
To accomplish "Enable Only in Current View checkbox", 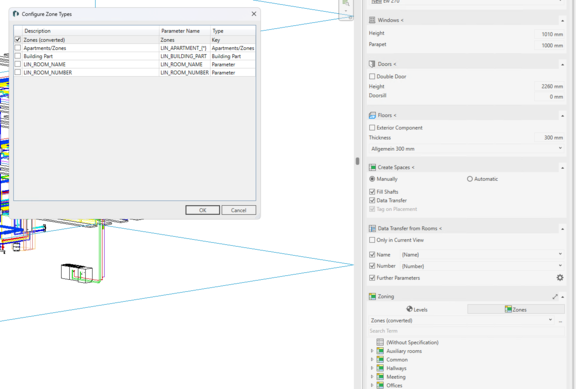I will tap(372, 240).
